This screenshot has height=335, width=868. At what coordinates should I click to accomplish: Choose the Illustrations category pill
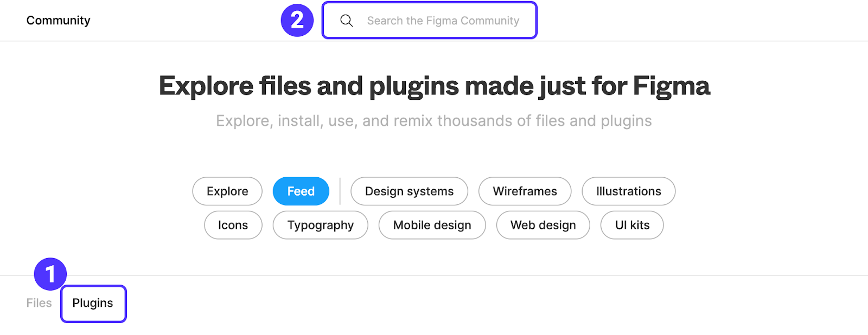(629, 191)
